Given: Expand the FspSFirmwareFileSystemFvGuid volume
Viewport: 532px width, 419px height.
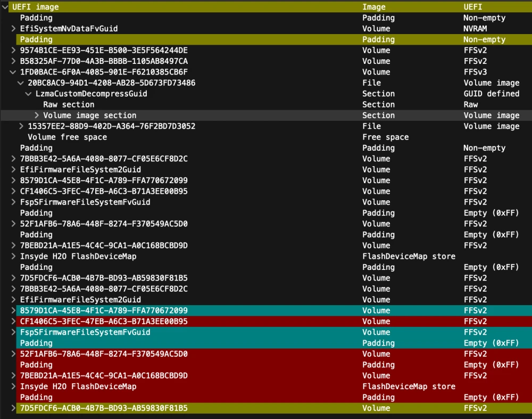Looking at the screenshot, I should (13, 202).
